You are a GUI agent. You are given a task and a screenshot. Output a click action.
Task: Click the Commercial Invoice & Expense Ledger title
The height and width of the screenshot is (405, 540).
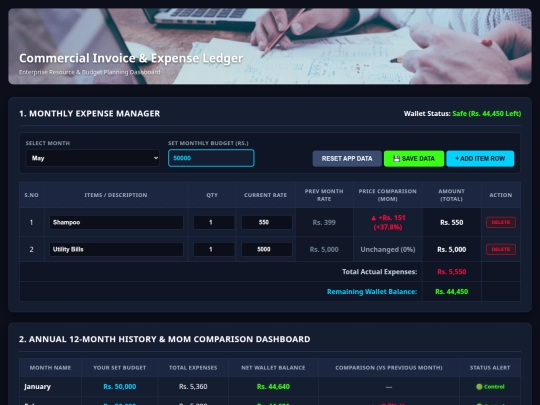131,58
